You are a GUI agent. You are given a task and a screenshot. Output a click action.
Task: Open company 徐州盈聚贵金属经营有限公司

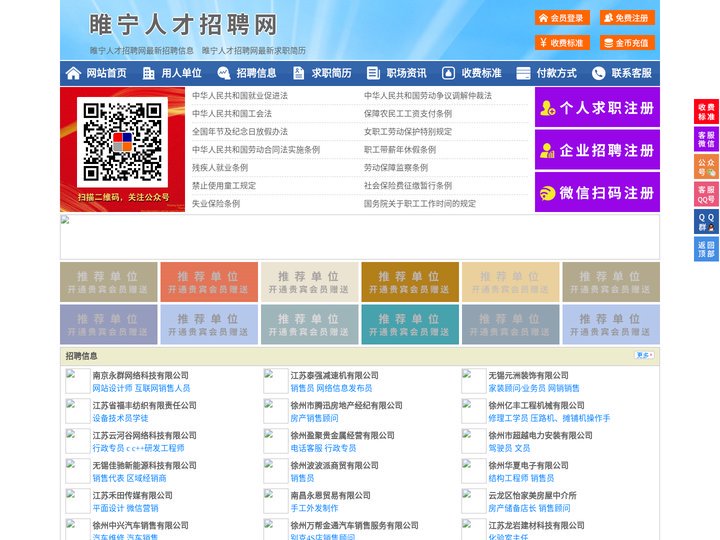[x=343, y=435]
